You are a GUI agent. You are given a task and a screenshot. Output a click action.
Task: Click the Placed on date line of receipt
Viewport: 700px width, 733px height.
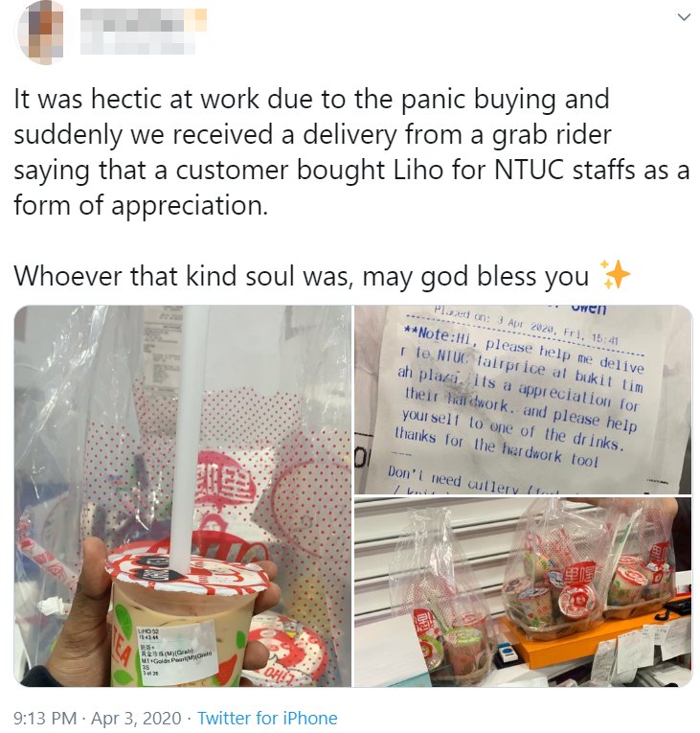[x=525, y=326]
